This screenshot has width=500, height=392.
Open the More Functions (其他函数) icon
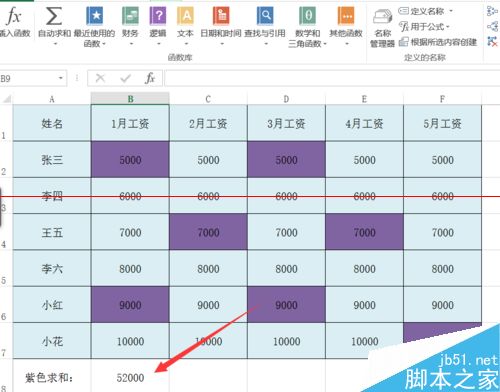pos(346,16)
